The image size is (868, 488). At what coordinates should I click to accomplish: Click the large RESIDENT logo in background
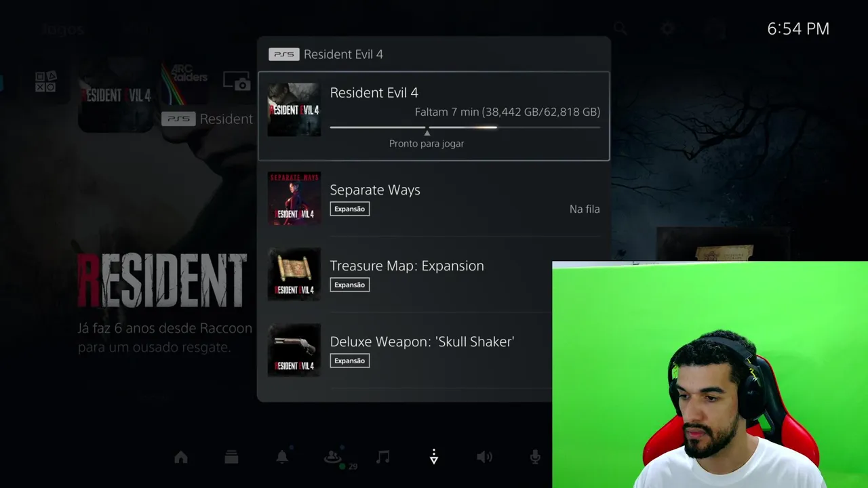(161, 281)
